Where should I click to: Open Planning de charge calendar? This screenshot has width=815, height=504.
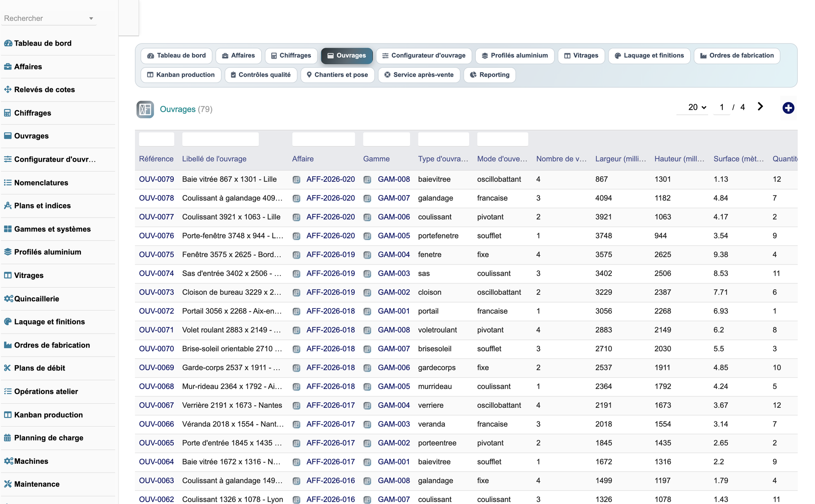49,438
